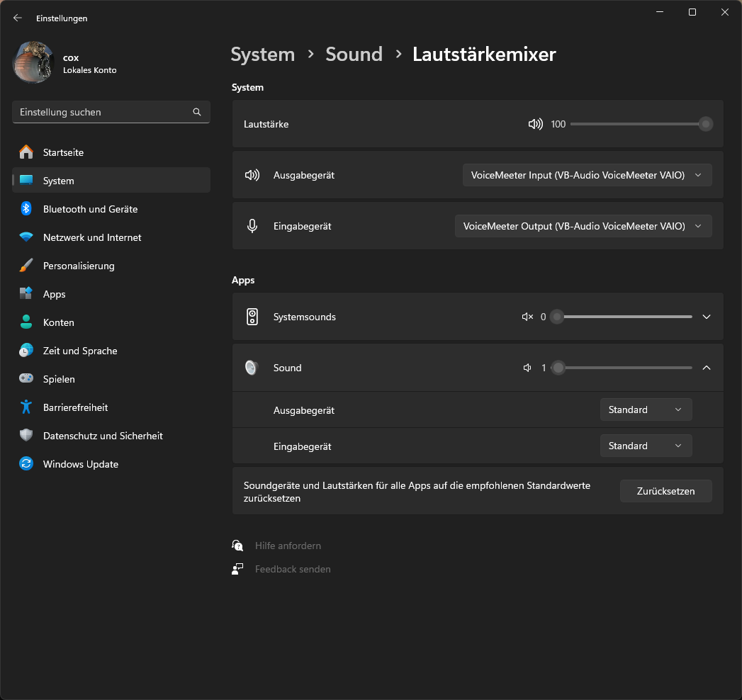Open Konten settings
Screen dimensions: 742x700
(x=111, y=322)
